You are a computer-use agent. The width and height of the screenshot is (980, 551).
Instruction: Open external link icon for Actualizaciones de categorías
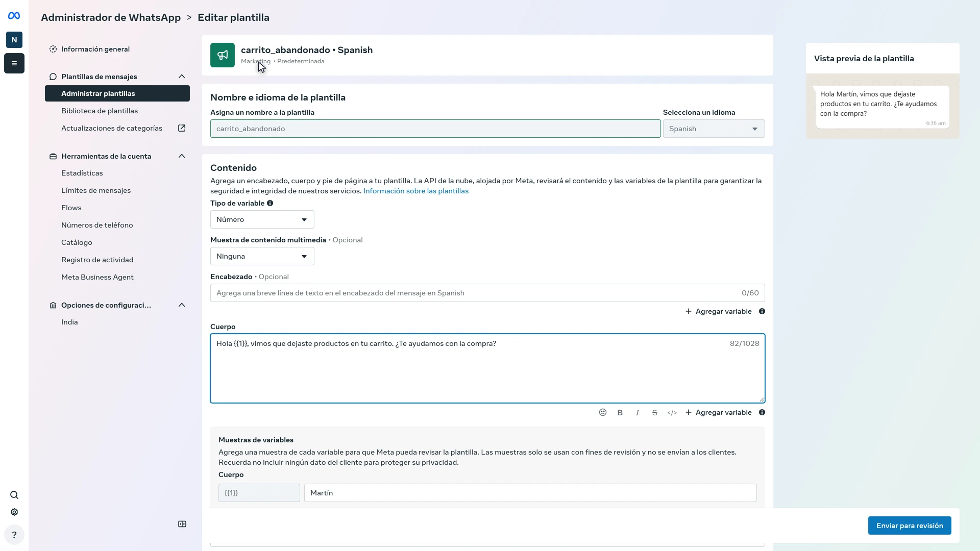(x=182, y=128)
